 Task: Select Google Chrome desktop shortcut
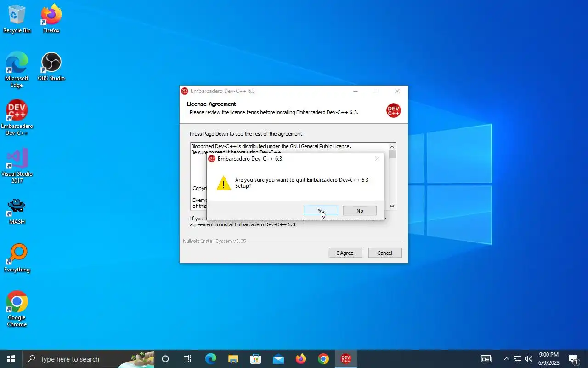click(17, 309)
